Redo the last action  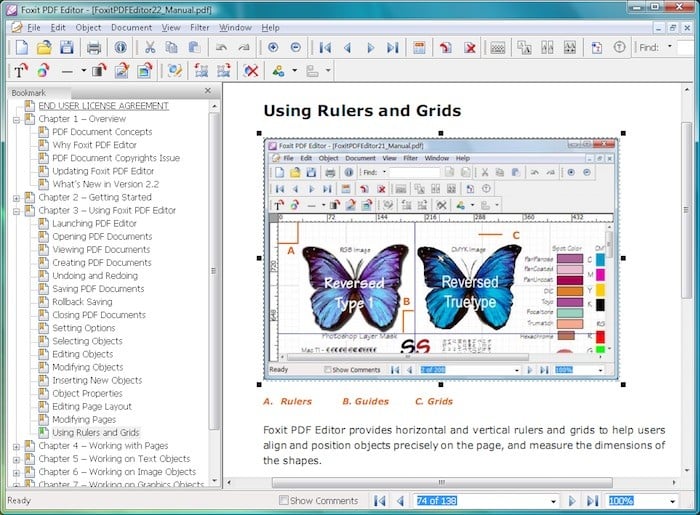click(x=244, y=47)
